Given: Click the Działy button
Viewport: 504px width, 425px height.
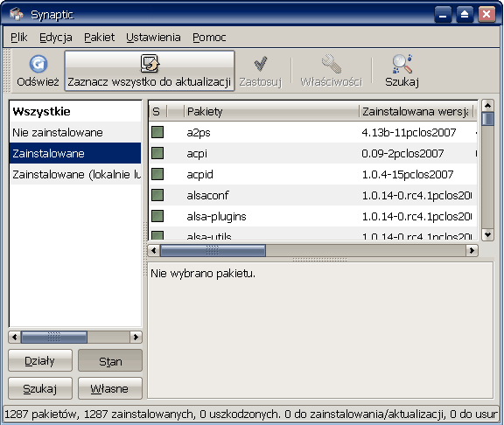Looking at the screenshot, I should (40, 360).
